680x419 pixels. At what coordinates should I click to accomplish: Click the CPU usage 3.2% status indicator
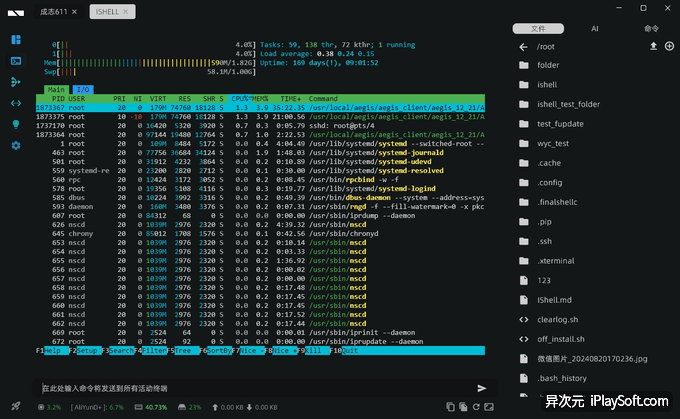tap(49, 407)
